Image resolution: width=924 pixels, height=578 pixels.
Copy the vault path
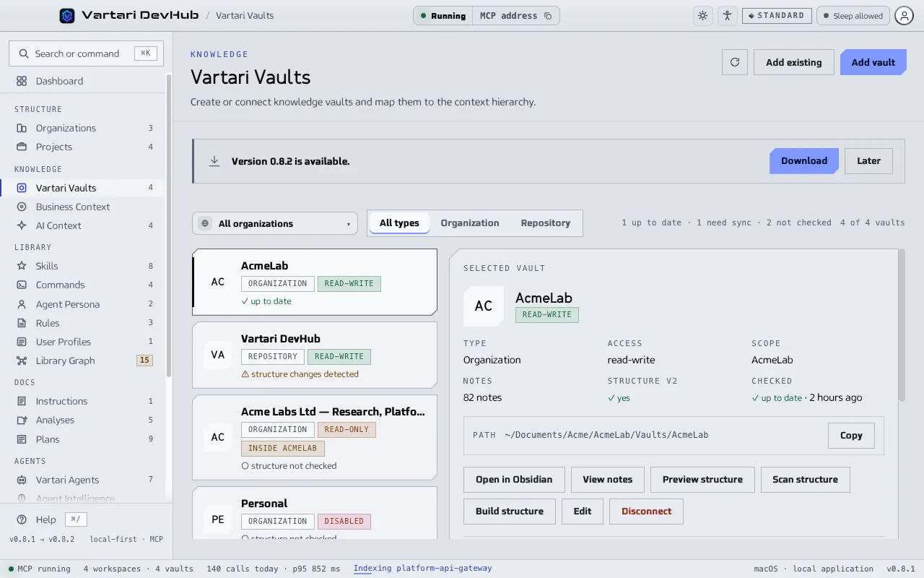851,436
